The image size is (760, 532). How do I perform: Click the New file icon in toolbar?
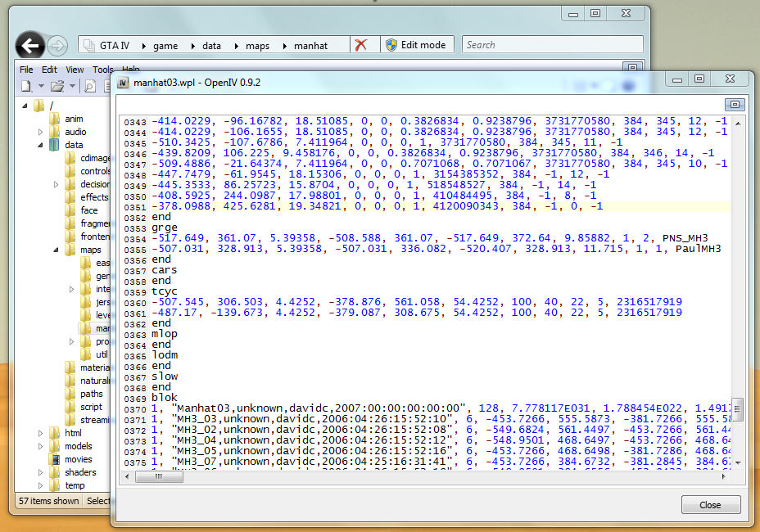click(25, 86)
